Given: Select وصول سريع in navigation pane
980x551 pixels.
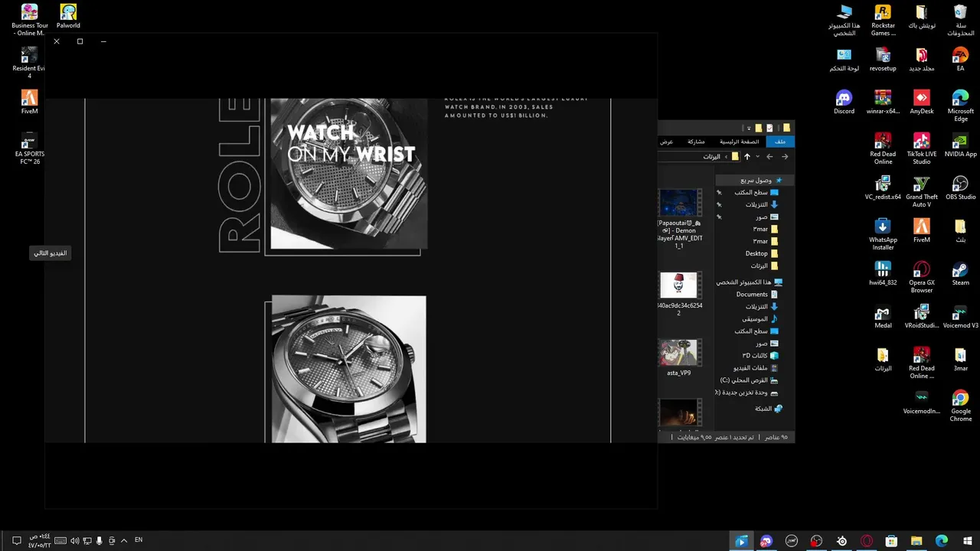Looking at the screenshot, I should (x=754, y=181).
